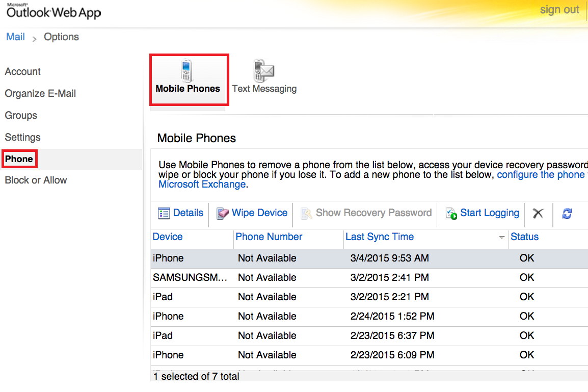This screenshot has height=392, width=588.
Task: Select iPhone synced 2/24/2015 1:52 PM
Action: click(x=369, y=317)
